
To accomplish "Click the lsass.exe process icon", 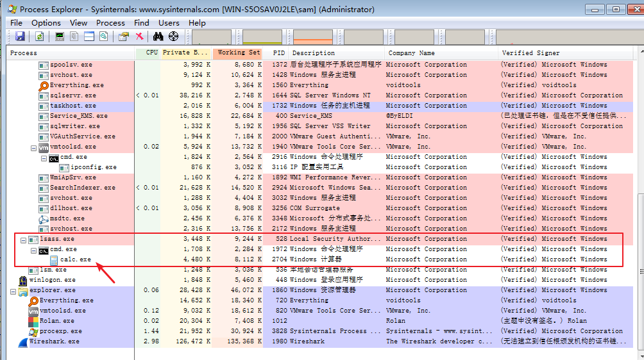I will [33, 240].
